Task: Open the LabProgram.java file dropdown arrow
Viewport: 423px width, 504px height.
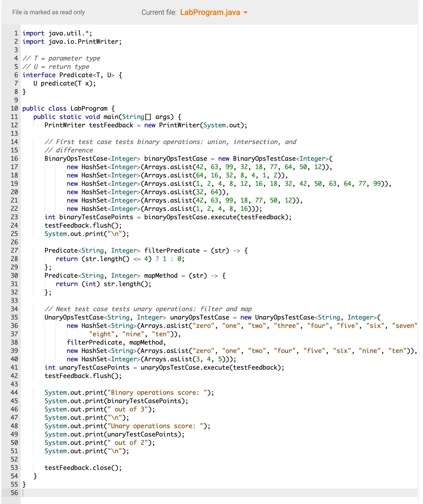Action: coord(245,13)
